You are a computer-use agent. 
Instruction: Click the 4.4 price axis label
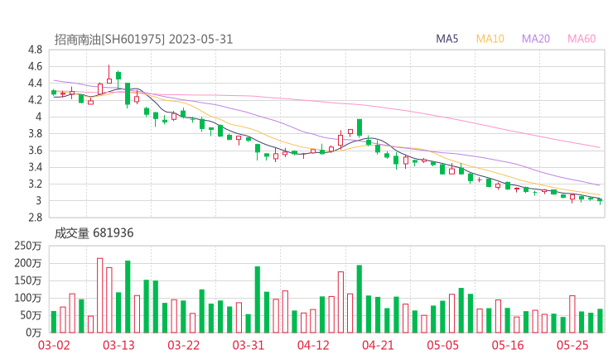(35, 84)
